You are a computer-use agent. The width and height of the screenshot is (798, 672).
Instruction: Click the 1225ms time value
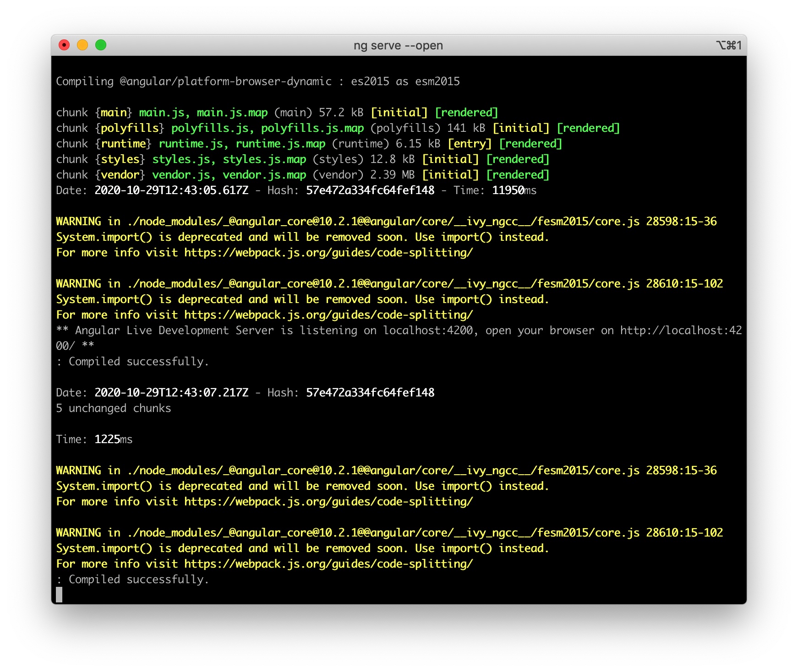(x=114, y=439)
